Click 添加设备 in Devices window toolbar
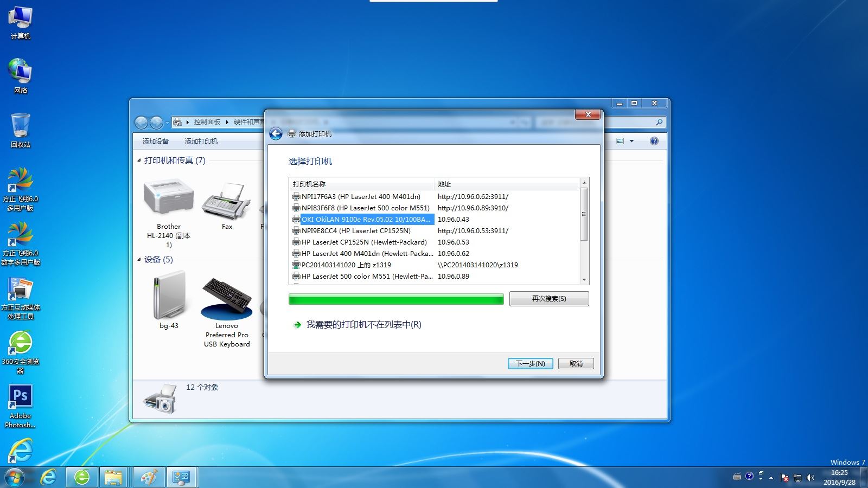The width and height of the screenshot is (868, 488). pyautogui.click(x=156, y=142)
